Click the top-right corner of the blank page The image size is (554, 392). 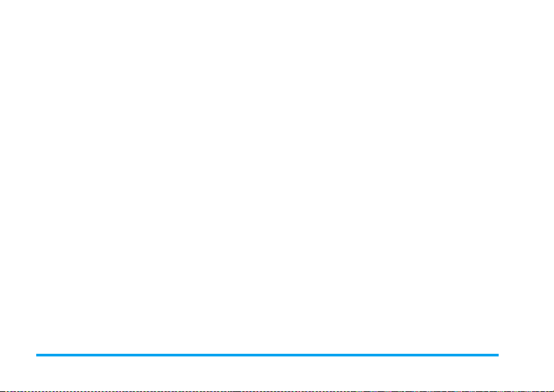pos(550,3)
